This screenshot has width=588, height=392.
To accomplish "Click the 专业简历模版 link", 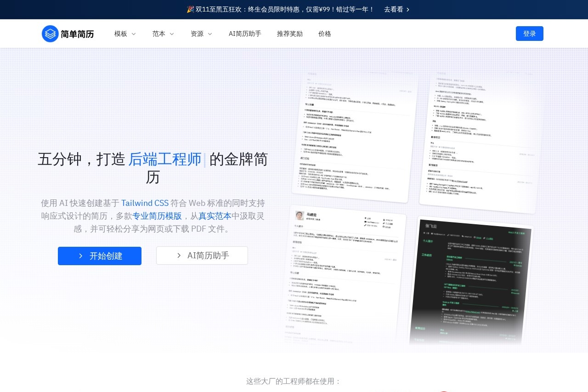I will click(x=158, y=216).
